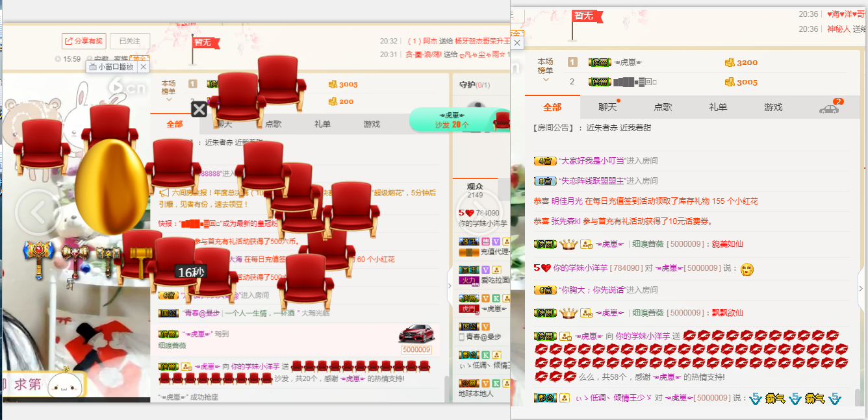868x420 pixels.
Task: Click the 已关注 followed button
Action: [x=130, y=41]
